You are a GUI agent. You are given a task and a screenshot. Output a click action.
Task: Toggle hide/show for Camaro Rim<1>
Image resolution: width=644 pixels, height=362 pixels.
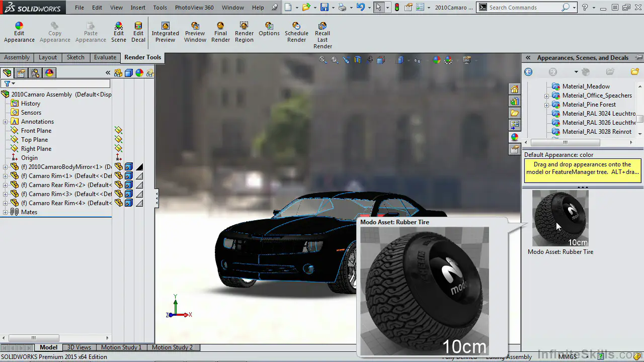tap(118, 176)
